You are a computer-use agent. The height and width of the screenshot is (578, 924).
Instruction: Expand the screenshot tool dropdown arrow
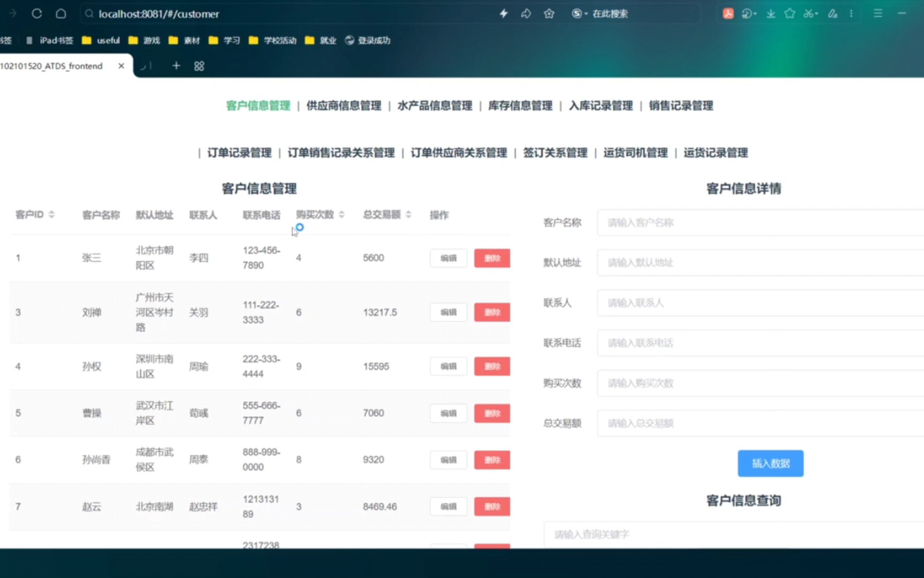818,13
